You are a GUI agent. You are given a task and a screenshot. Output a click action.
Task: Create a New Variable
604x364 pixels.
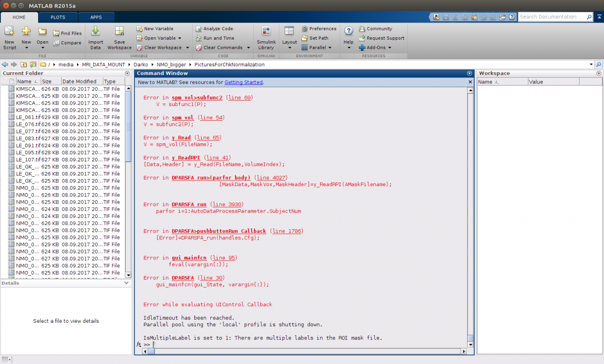[x=155, y=29]
